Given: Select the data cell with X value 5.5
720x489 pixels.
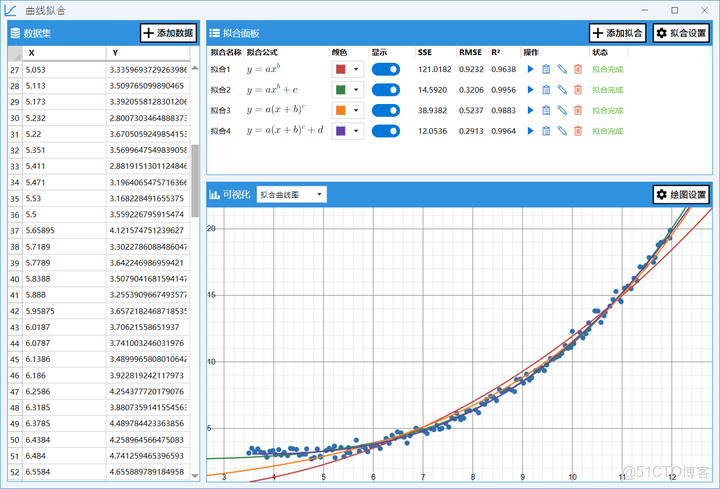Looking at the screenshot, I should [60, 214].
